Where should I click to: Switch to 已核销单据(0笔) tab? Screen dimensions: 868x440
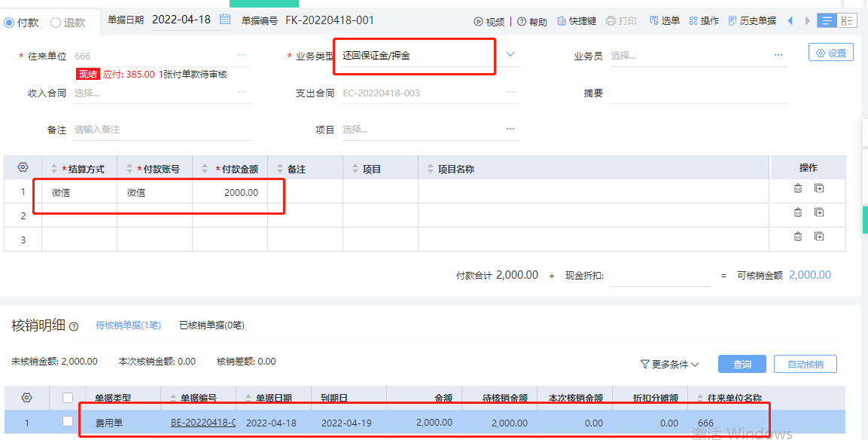pos(212,325)
